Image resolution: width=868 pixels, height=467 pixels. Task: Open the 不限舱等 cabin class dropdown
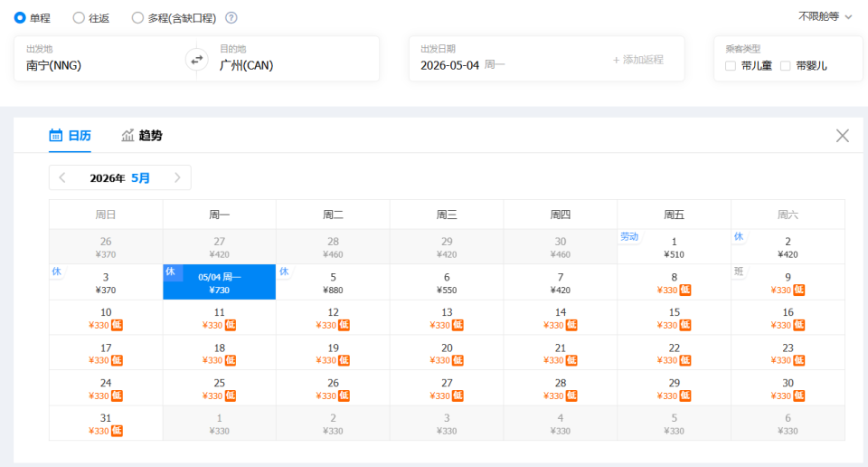(825, 16)
